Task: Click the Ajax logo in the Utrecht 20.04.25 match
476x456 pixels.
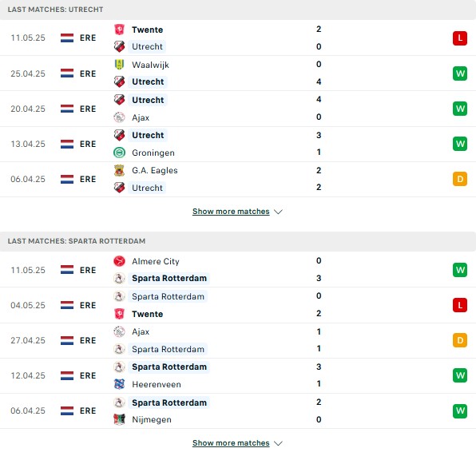Action: tap(119, 117)
